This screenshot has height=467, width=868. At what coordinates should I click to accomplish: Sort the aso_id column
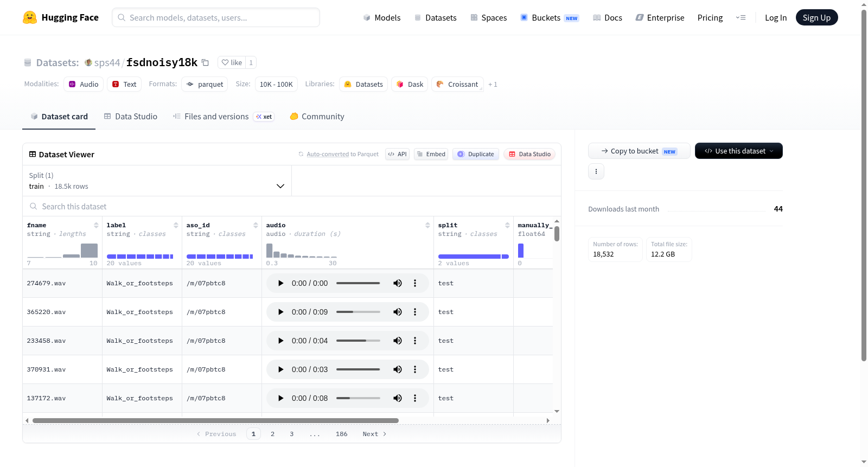coord(256,225)
